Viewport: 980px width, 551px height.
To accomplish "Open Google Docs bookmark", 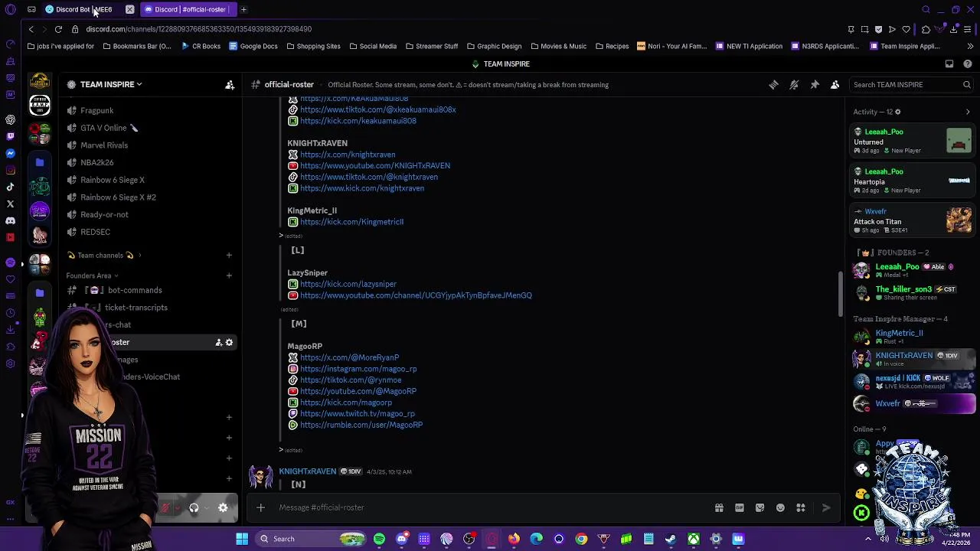I will click(x=253, y=46).
